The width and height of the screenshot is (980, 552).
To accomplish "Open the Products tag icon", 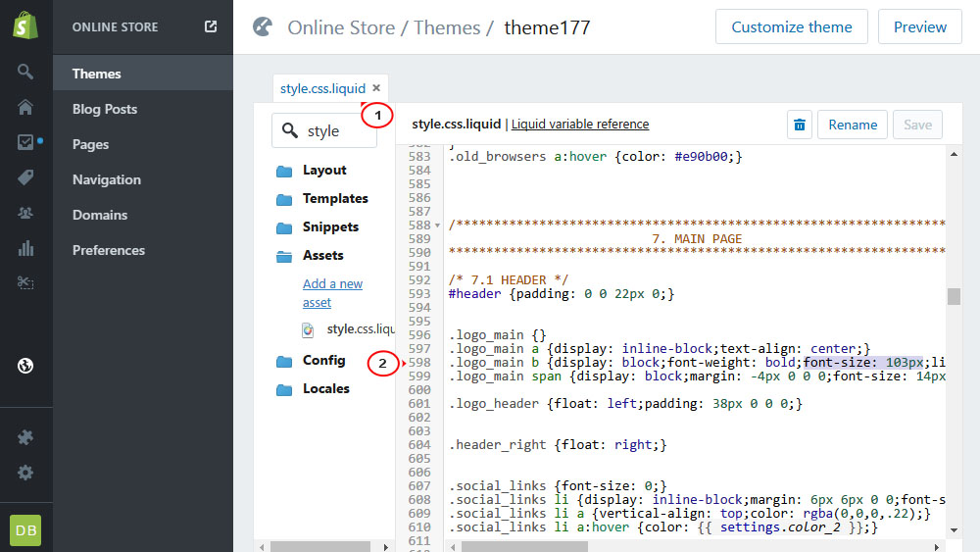I will [25, 177].
